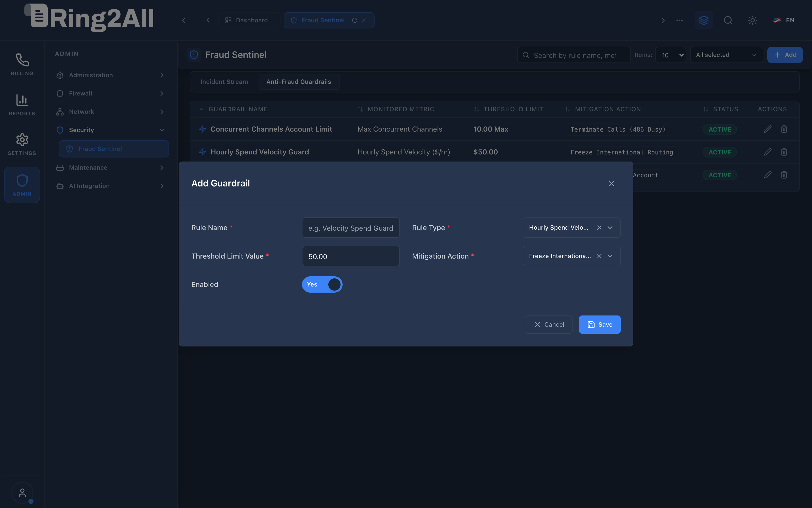
Task: Edit the Hourly Spend Velocity Guard rule
Action: coord(768,152)
